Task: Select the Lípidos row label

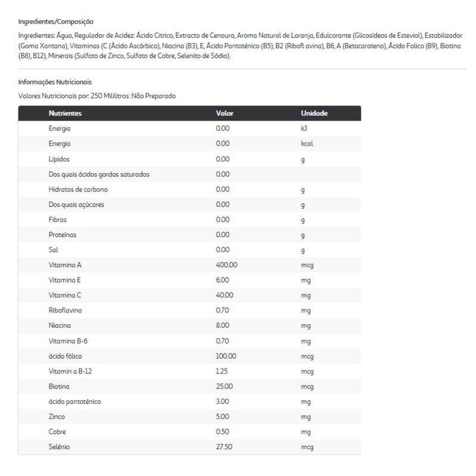Action: pos(59,159)
